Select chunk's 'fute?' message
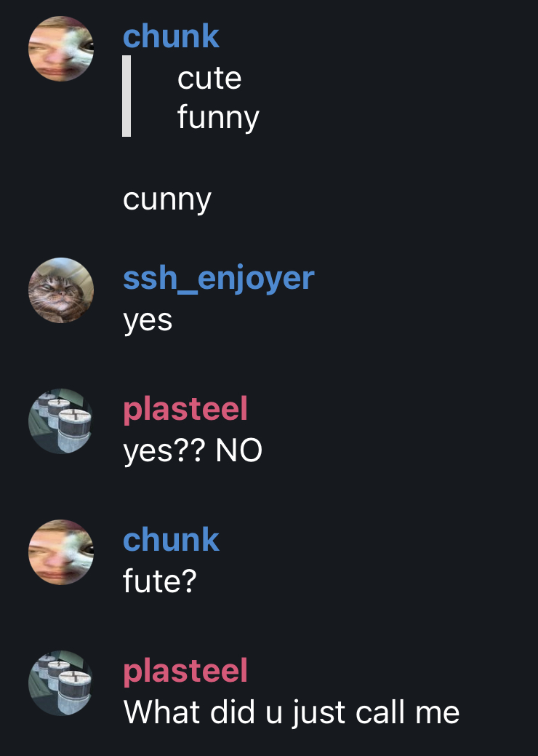 (160, 581)
